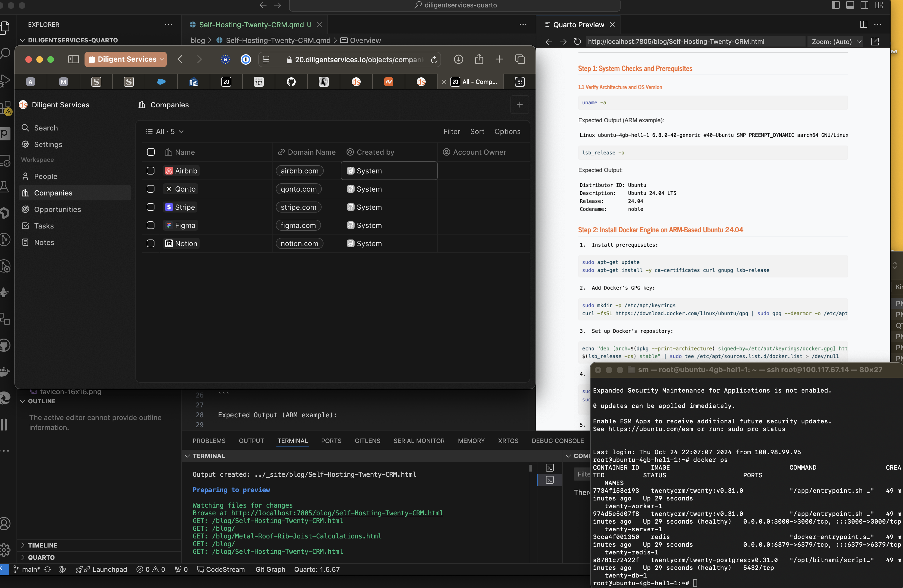Check the Stripe row checkbox

(x=151, y=207)
